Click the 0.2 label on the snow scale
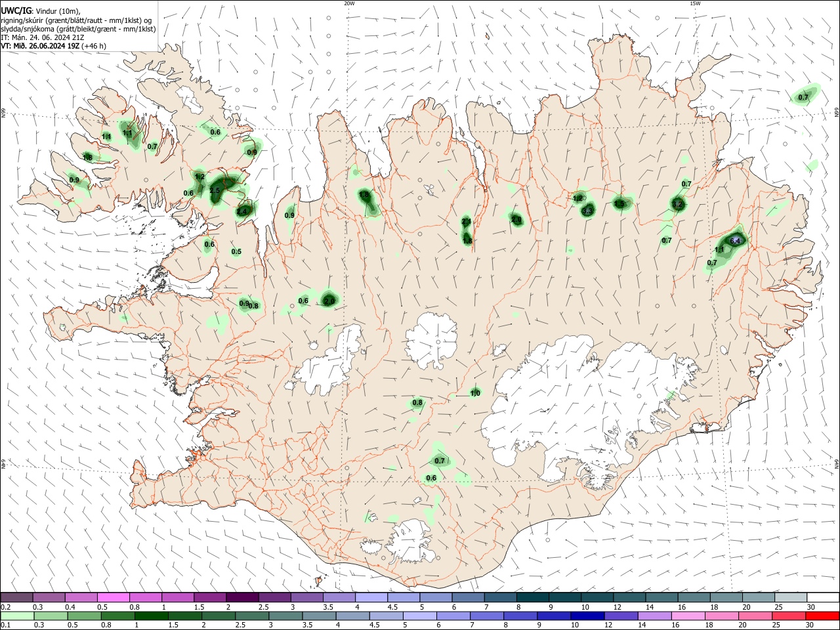This screenshot has width=840, height=630. pos(5,607)
